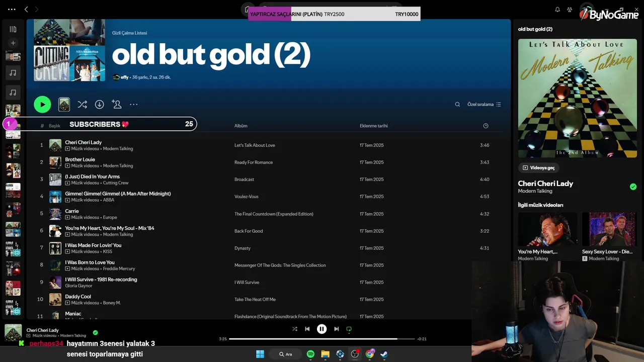Open the friend activity icon
This screenshot has height=362, width=644.
(x=570, y=10)
